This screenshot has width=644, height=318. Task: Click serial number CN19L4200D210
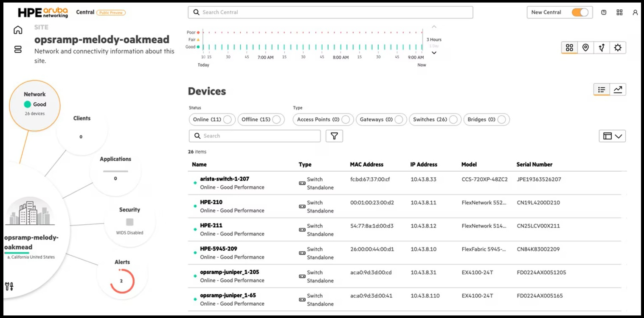coord(538,203)
